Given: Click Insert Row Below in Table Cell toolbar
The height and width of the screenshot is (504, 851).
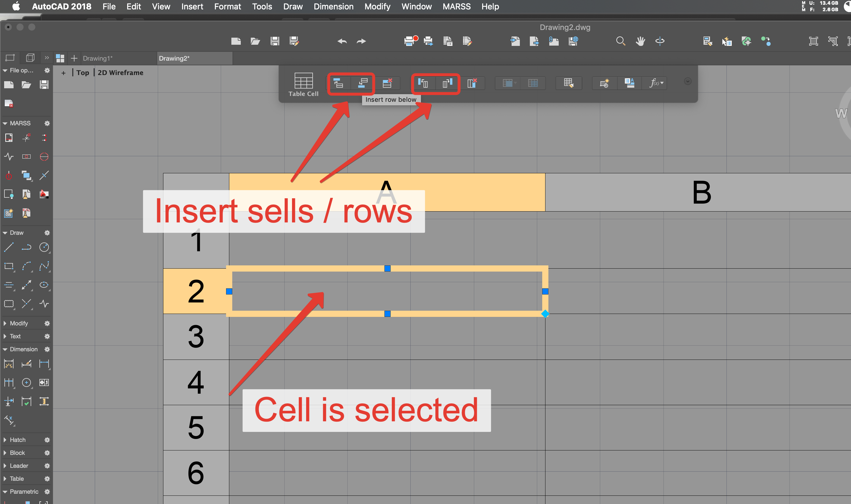Looking at the screenshot, I should click(x=362, y=83).
